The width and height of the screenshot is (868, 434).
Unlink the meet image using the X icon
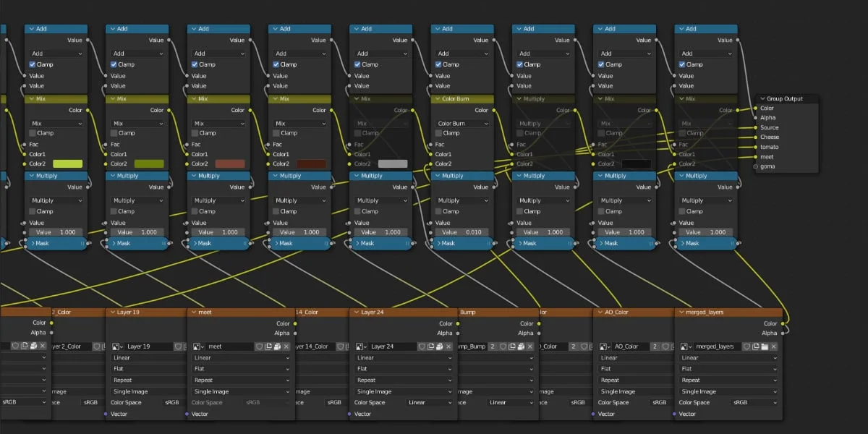point(286,346)
